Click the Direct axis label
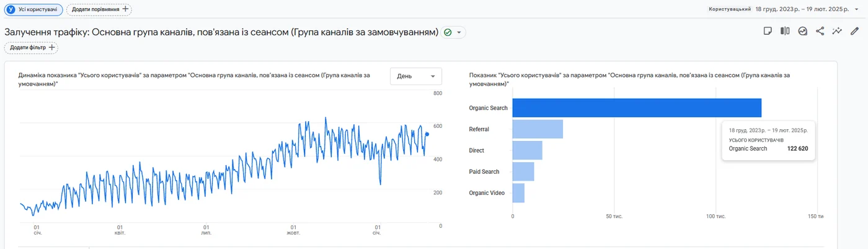868x249 pixels. tap(477, 150)
